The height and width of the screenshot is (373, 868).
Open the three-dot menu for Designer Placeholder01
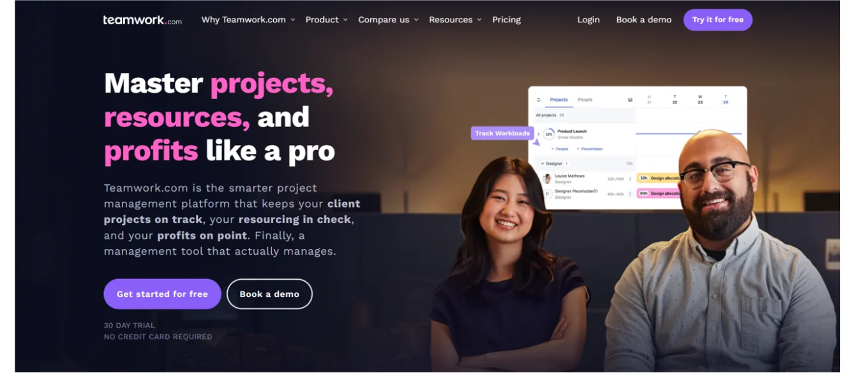(x=630, y=194)
